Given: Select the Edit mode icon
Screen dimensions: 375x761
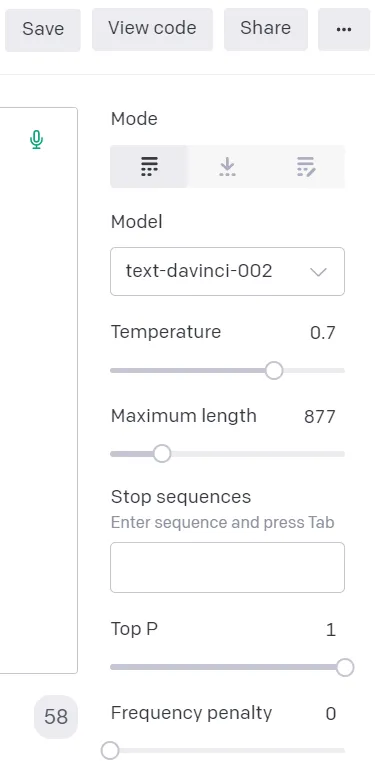Looking at the screenshot, I should tap(306, 166).
